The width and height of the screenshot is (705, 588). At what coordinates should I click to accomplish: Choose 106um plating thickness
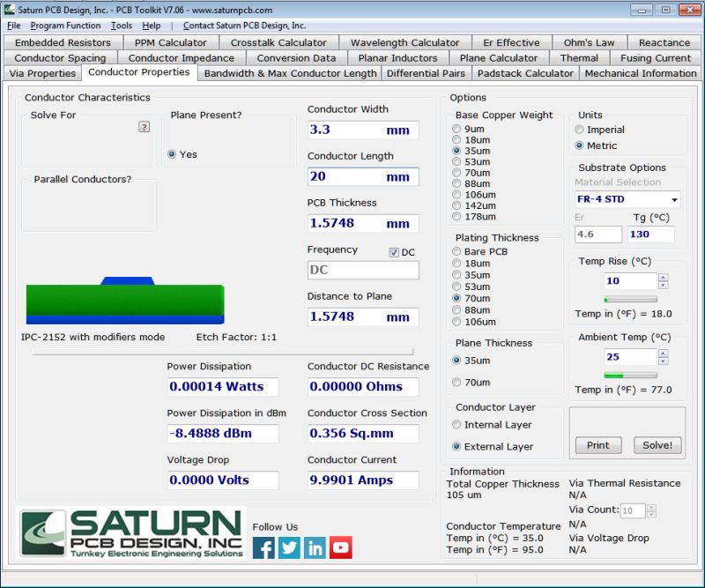[x=456, y=322]
